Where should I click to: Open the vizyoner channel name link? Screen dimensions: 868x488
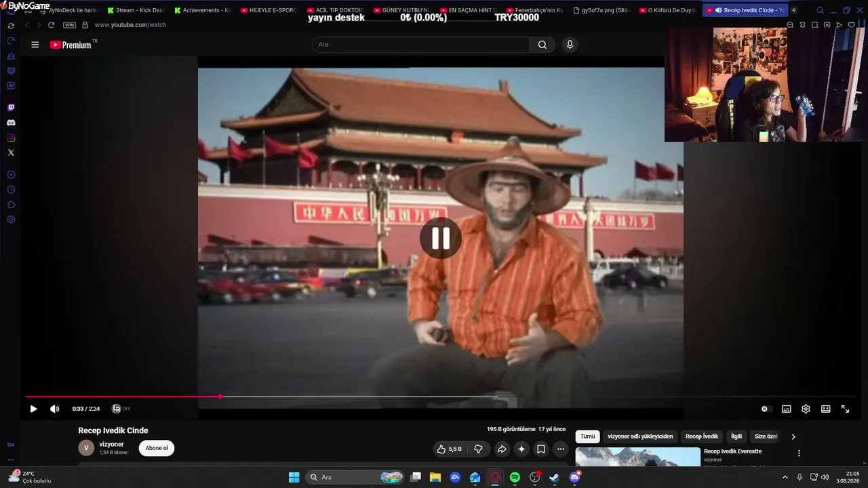click(112, 444)
